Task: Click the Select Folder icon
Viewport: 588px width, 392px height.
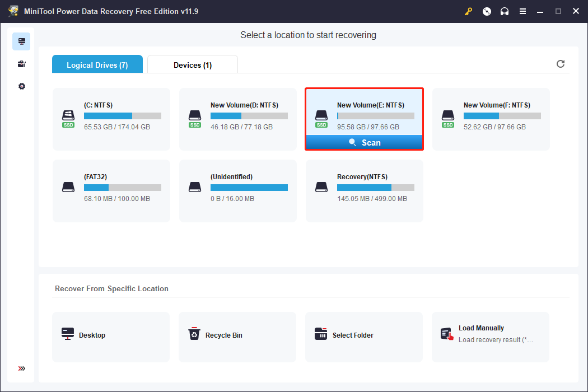Action: coord(321,334)
